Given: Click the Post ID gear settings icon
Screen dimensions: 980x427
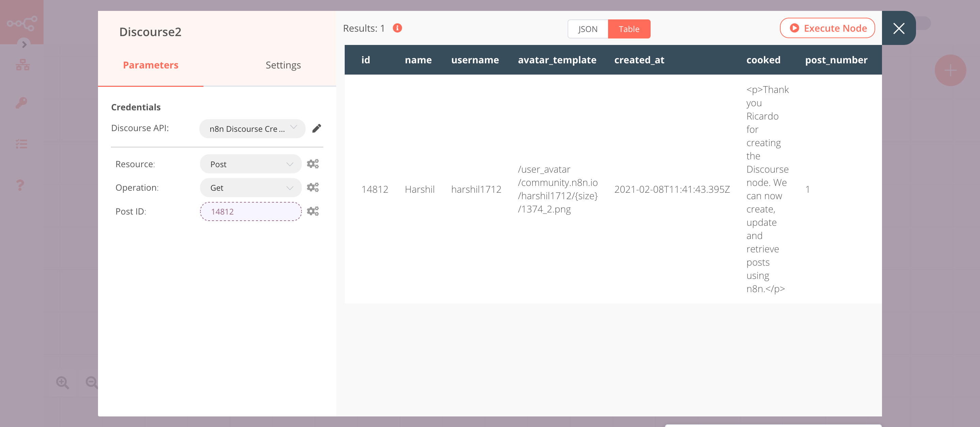Looking at the screenshot, I should [x=312, y=211].
